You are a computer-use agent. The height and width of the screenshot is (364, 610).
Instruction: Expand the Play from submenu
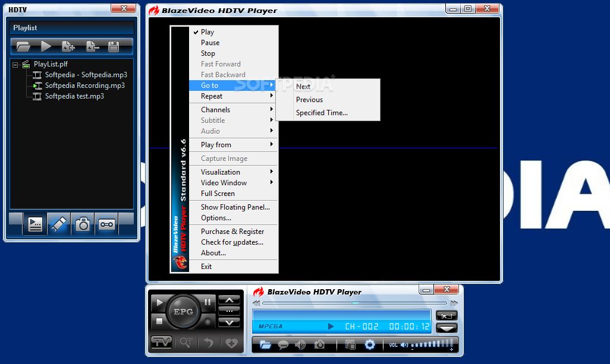[x=234, y=144]
